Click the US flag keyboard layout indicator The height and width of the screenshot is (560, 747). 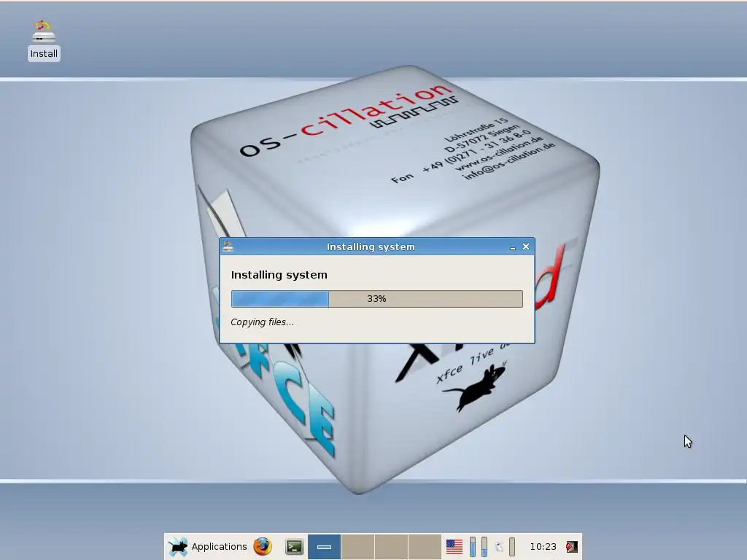pyautogui.click(x=454, y=547)
